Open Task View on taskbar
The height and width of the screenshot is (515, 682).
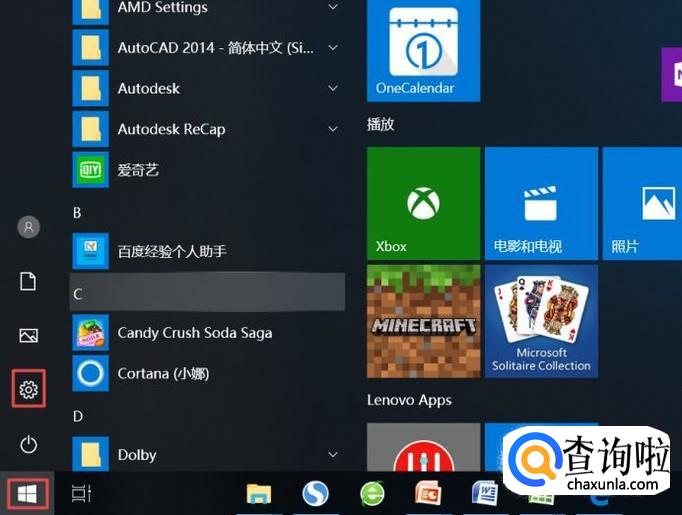81,494
